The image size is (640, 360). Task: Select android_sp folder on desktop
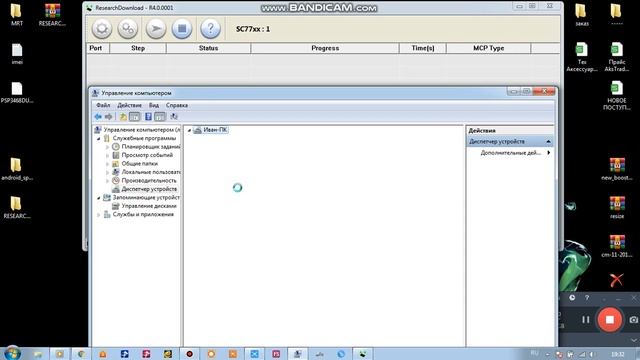[x=17, y=169]
